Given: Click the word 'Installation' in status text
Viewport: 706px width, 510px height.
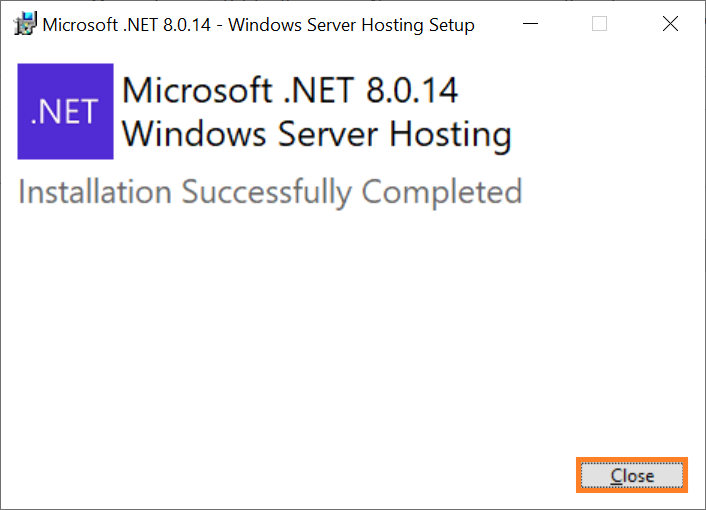Looking at the screenshot, I should [95, 192].
